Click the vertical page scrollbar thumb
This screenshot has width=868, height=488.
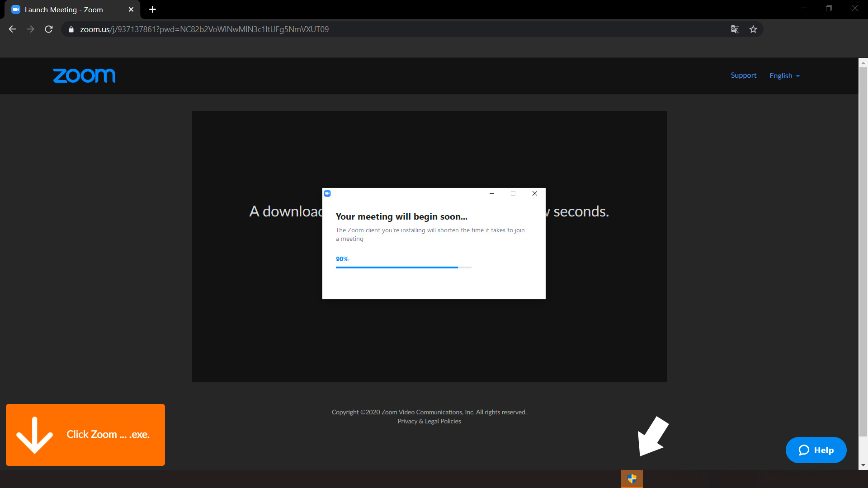point(863,252)
